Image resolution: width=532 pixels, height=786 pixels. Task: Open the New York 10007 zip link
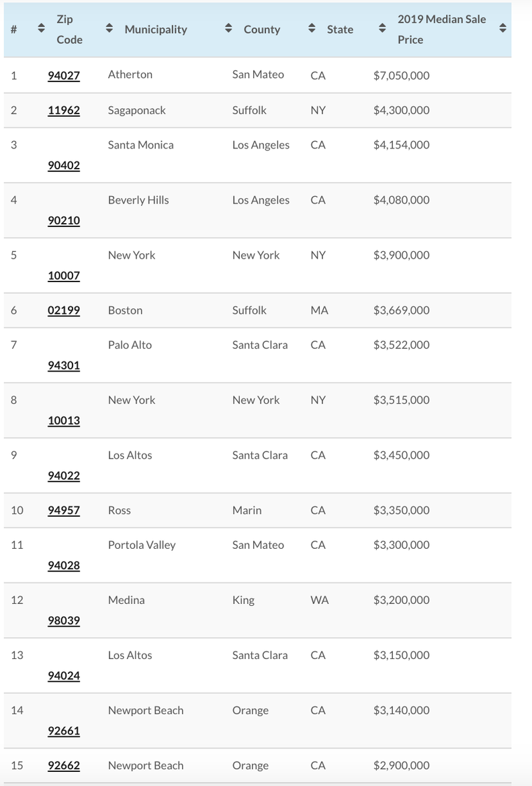click(64, 275)
